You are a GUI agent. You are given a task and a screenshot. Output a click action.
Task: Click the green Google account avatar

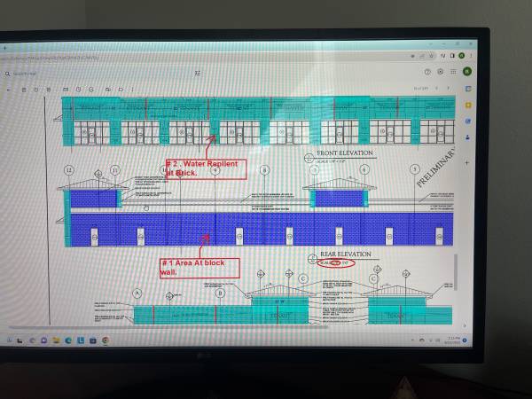467,72
